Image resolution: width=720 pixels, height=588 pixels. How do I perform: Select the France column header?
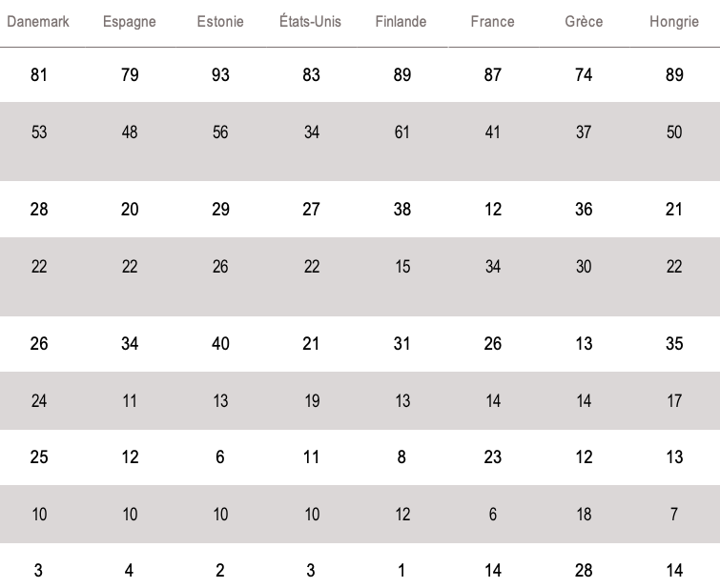click(x=492, y=22)
